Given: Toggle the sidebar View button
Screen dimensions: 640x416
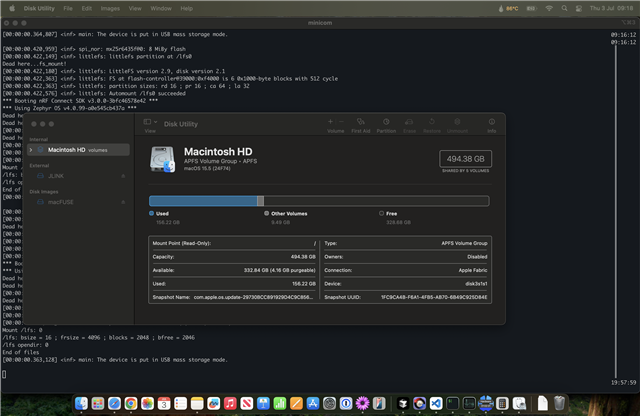Looking at the screenshot, I should (147, 122).
